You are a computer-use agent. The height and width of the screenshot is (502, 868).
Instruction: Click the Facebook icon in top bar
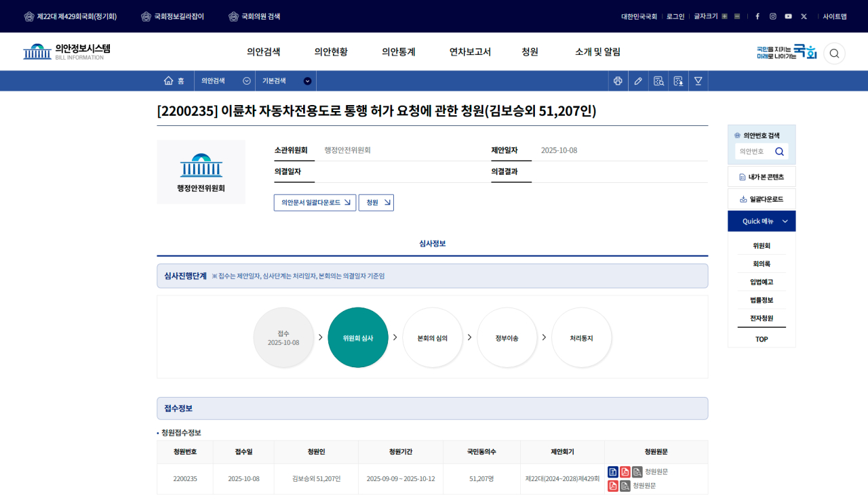757,16
